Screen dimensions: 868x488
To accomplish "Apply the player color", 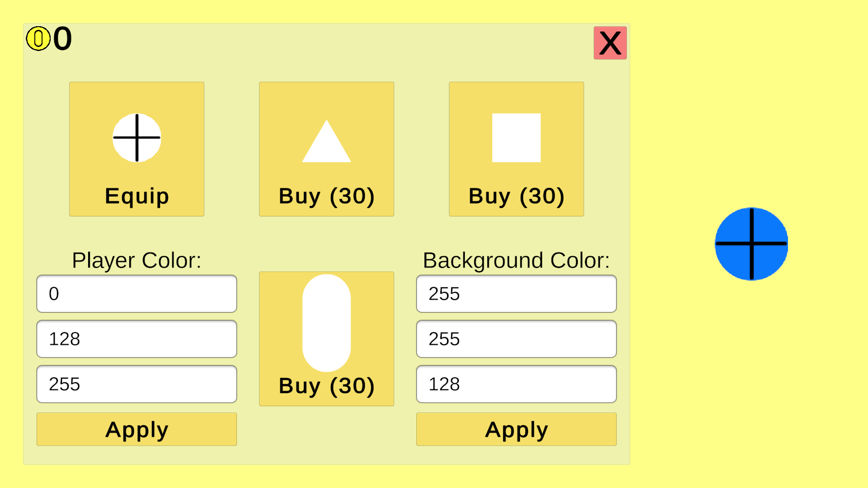I will coord(137,429).
